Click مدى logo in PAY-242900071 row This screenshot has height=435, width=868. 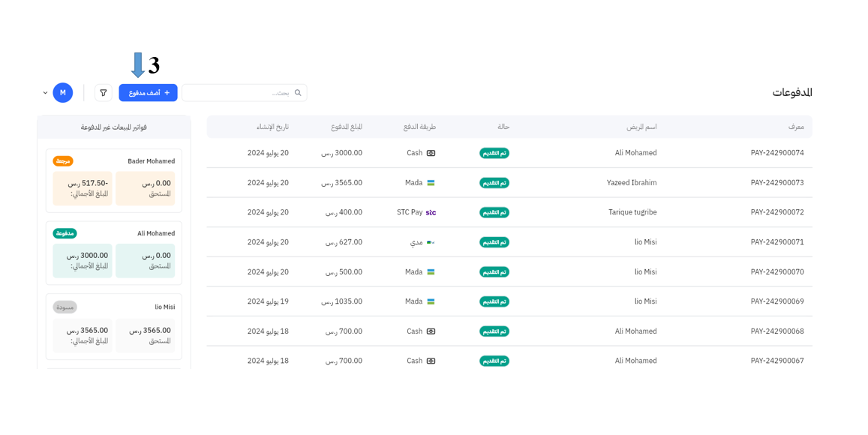(x=431, y=242)
